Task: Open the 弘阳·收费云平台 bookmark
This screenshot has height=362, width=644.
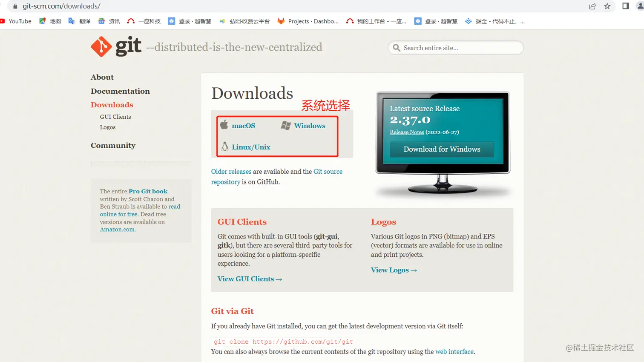Action: 244,21
